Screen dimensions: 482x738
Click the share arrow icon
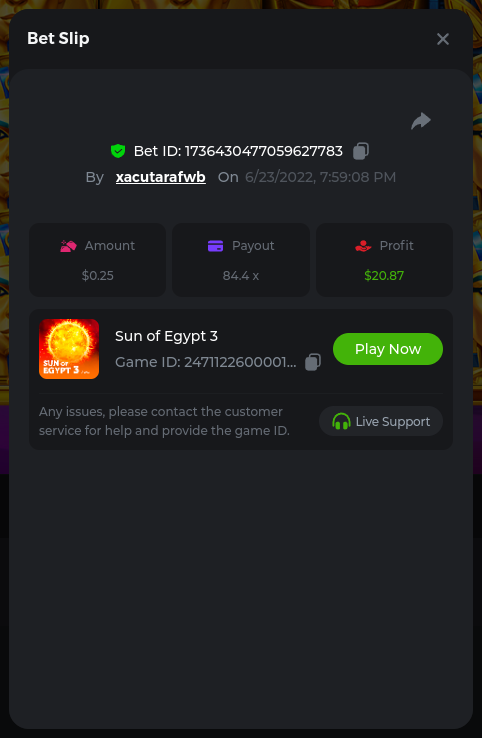[x=421, y=121]
